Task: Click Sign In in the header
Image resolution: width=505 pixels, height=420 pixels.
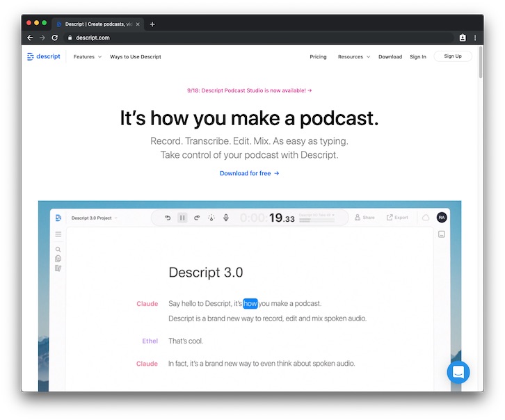Action: (418, 56)
